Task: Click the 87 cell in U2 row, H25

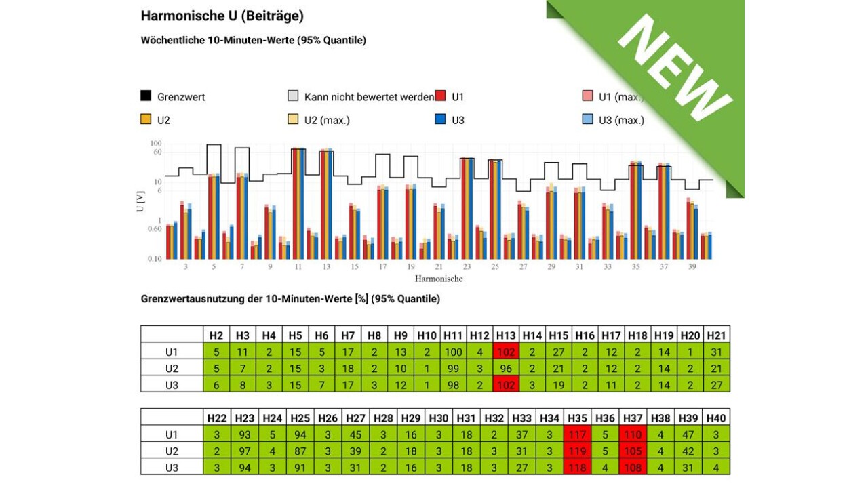Action: [x=300, y=451]
